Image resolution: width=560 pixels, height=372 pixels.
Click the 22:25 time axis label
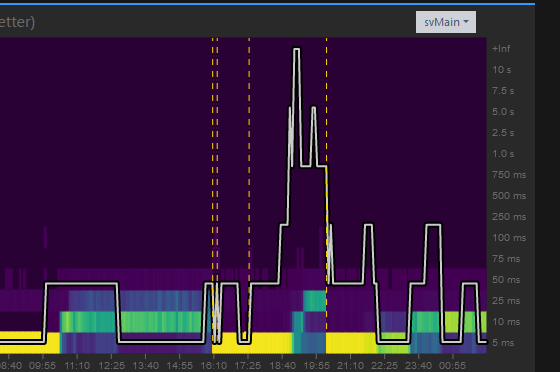coord(384,366)
